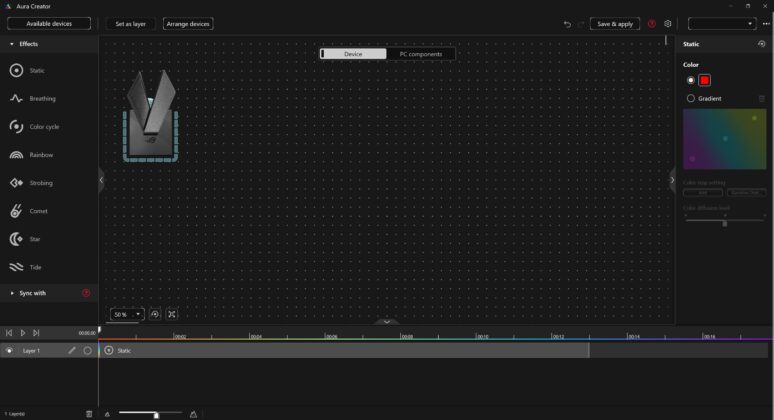The height and width of the screenshot is (420, 774).
Task: Open the 50% zoom dropdown
Action: pyautogui.click(x=127, y=314)
